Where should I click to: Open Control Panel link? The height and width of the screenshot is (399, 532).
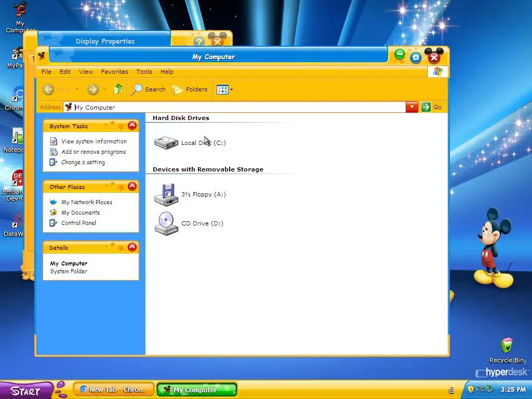click(x=78, y=223)
